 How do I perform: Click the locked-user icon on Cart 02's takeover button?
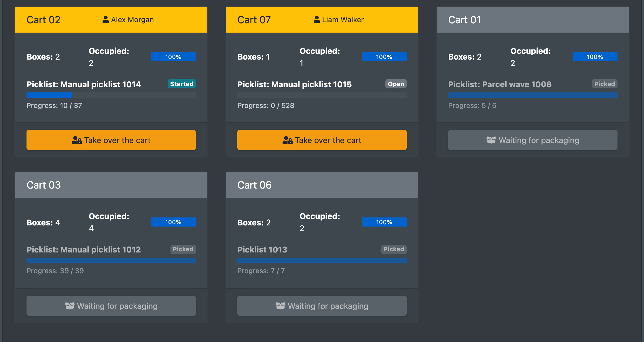pos(77,140)
